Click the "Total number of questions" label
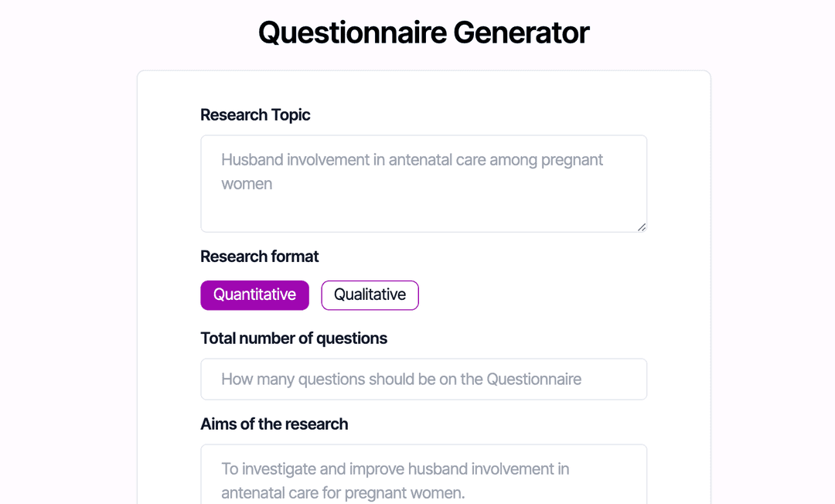Viewport: 835px width, 504px height. pos(294,339)
